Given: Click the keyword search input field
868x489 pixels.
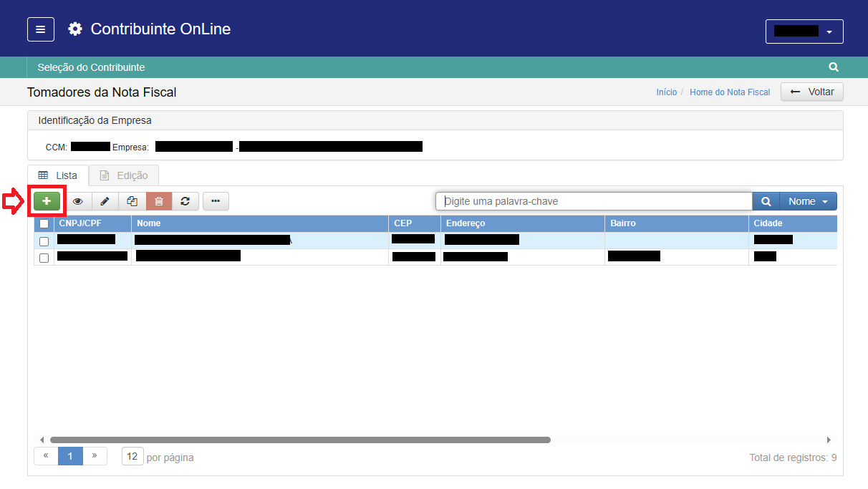Looking at the screenshot, I should click(x=594, y=202).
